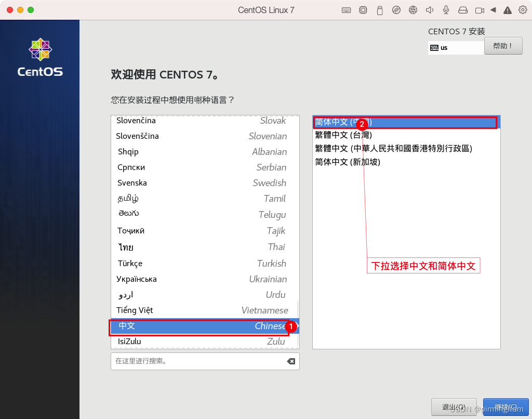The width and height of the screenshot is (532, 419).
Task: Click the language search input field
Action: point(205,361)
